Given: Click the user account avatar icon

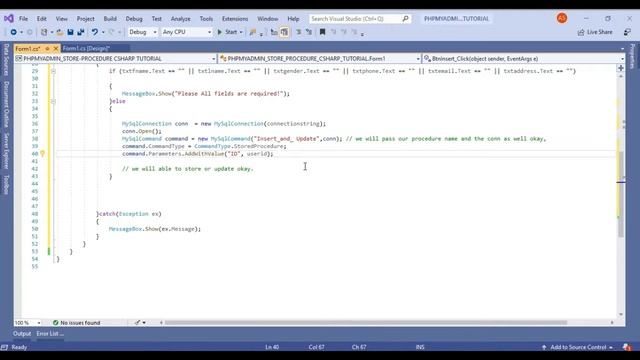Looking at the screenshot, I should pos(562,18).
